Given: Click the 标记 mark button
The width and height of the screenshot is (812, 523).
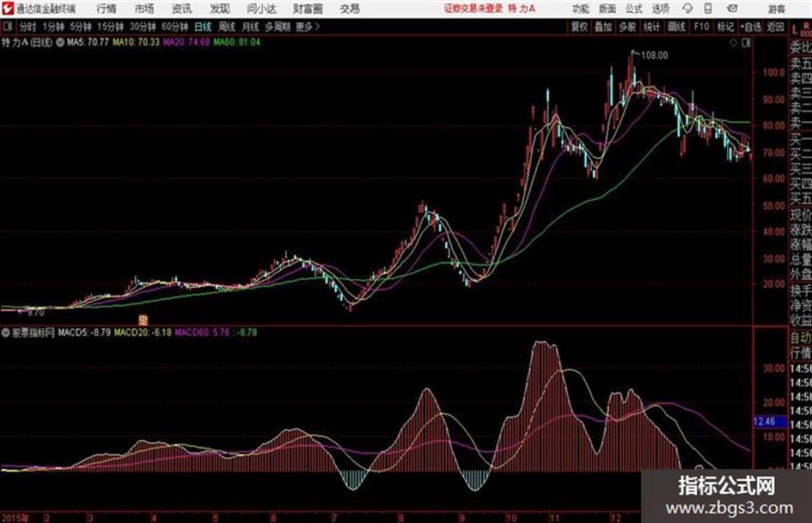Looking at the screenshot, I should (x=725, y=27).
